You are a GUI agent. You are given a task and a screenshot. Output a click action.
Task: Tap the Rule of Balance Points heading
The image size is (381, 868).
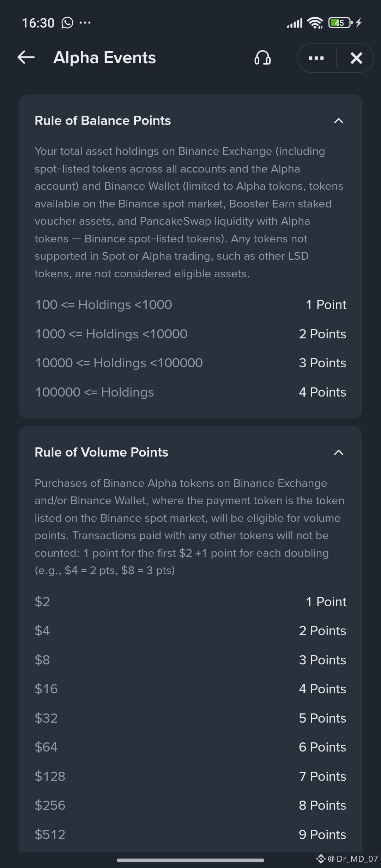coord(103,121)
